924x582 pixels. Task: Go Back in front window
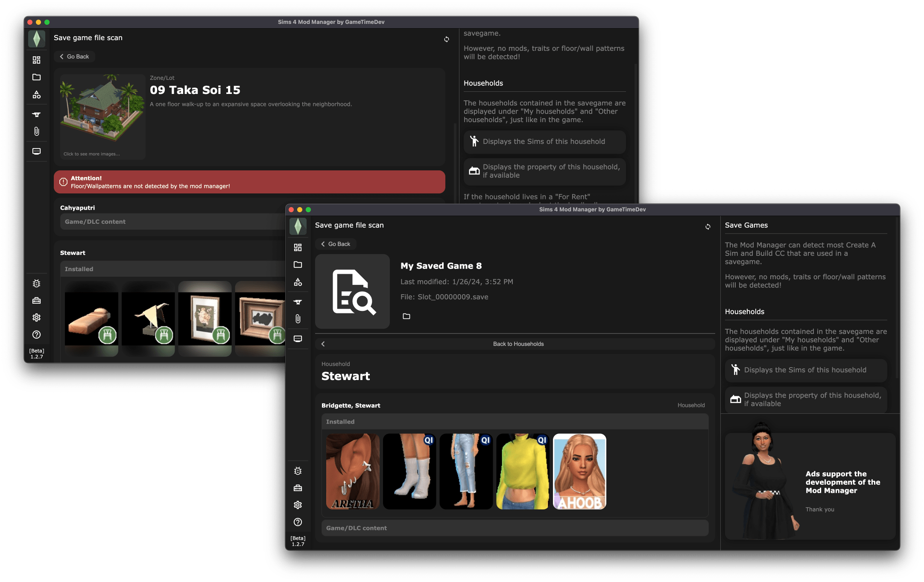click(x=336, y=244)
